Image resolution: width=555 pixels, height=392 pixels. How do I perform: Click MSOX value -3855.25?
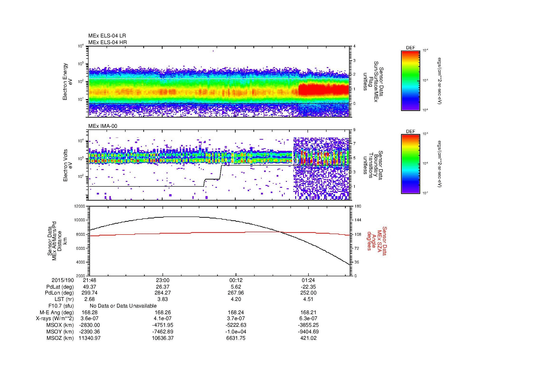309,325
